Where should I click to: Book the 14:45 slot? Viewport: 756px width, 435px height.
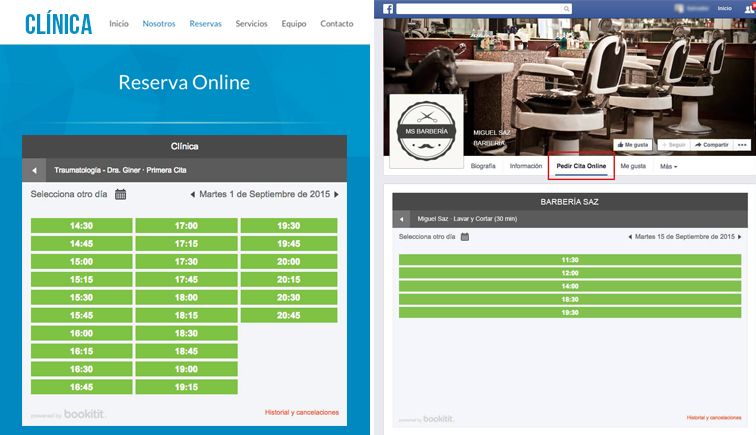(81, 244)
